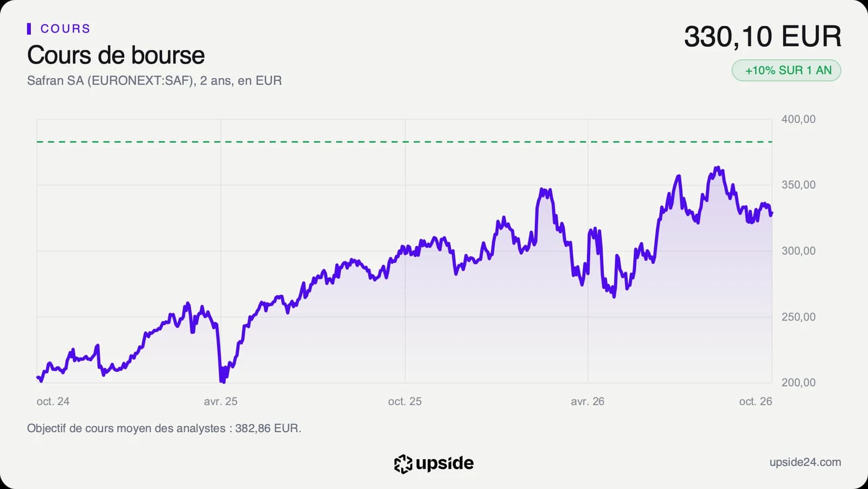Click the analyst target price footnote
868x489 pixels.
pos(164,428)
